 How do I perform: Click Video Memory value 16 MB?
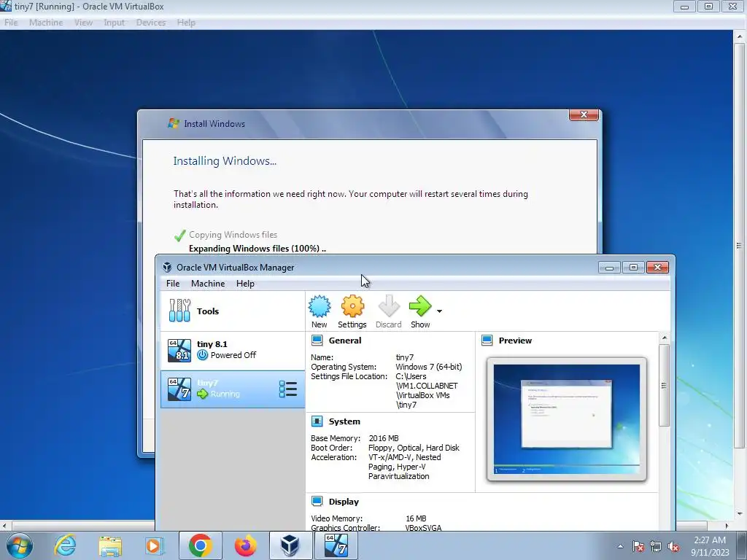click(416, 518)
